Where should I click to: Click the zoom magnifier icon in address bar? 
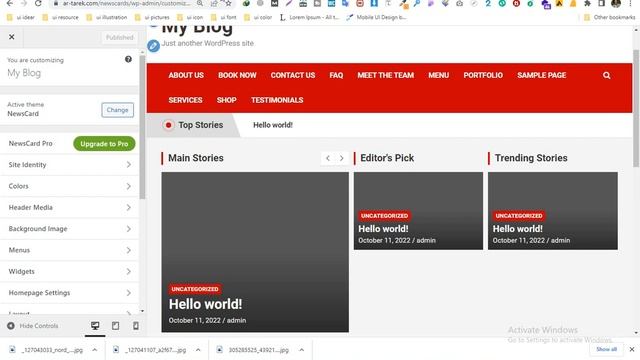pyautogui.click(x=200, y=3)
